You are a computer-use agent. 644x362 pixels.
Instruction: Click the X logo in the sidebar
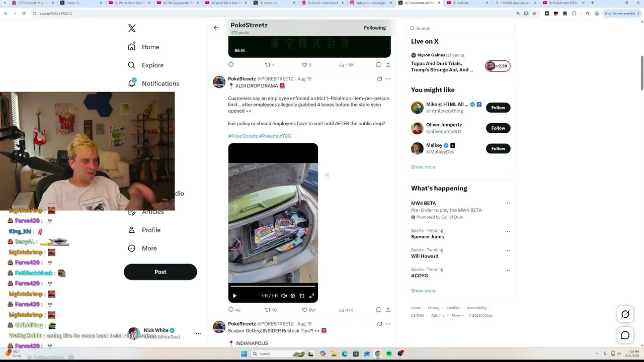pos(132,29)
